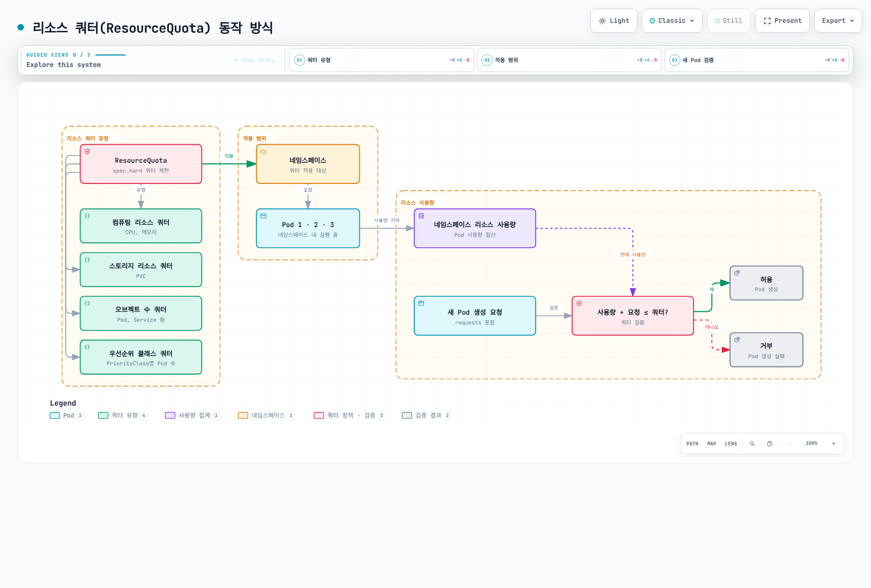Click the shield icon on ResourceQuota node

[87, 152]
